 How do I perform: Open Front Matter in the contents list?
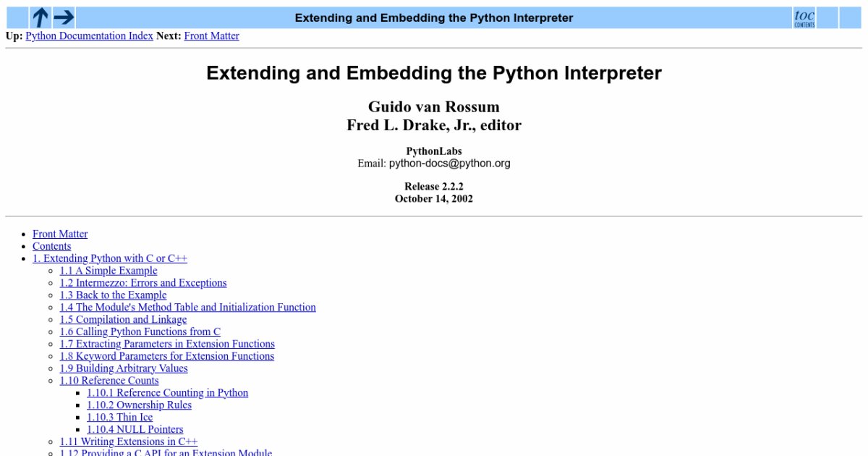click(x=60, y=234)
